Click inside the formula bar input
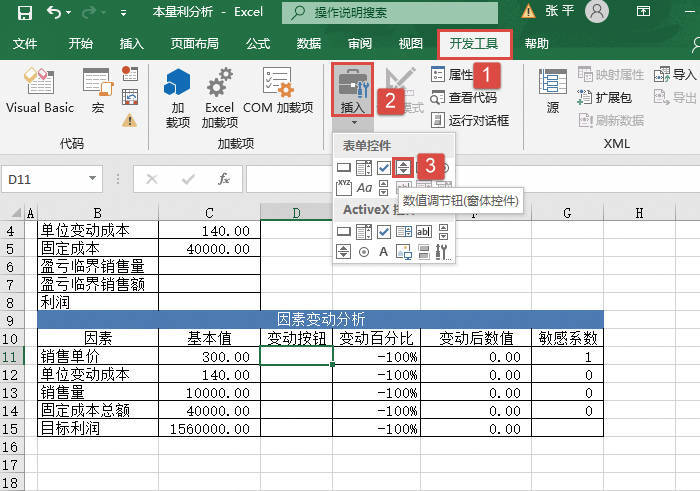The height and width of the screenshot is (491, 700). (473, 179)
